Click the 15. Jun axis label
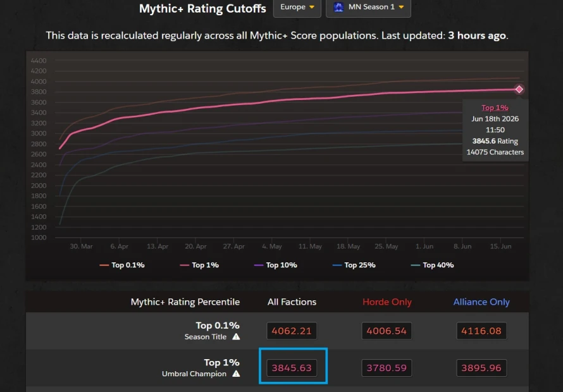The image size is (563, 392). (500, 246)
